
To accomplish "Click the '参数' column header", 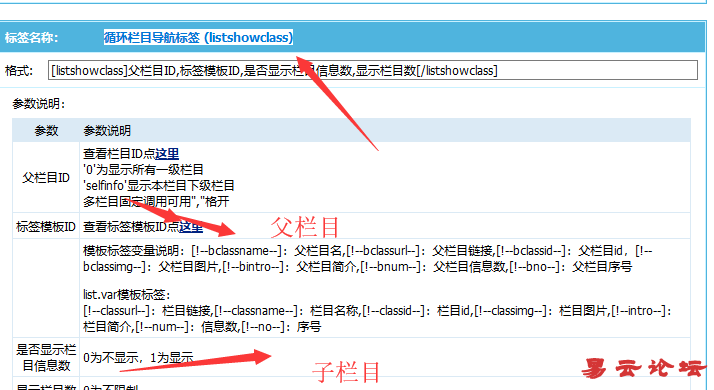I will point(46,131).
